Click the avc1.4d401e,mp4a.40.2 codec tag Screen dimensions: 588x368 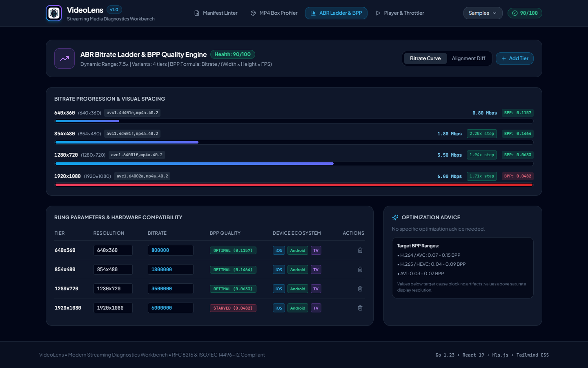[132, 113]
